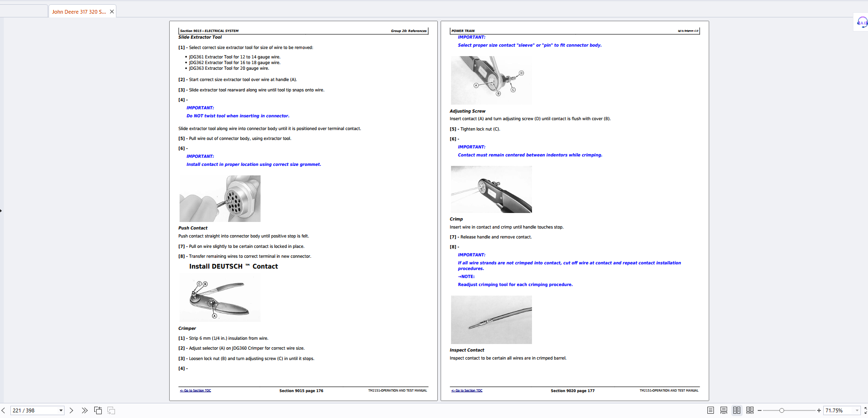The height and width of the screenshot is (418, 868).
Task: Click the zoom out minus button
Action: 760,410
